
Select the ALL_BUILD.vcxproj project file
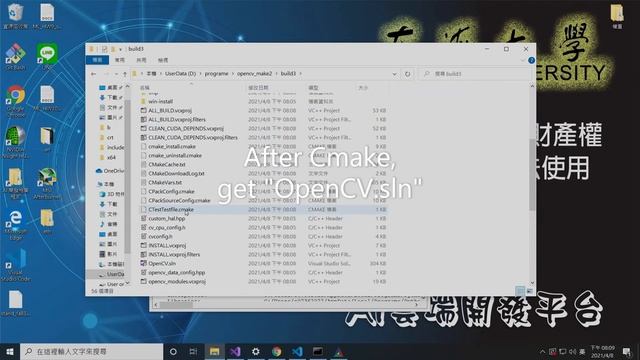point(170,110)
